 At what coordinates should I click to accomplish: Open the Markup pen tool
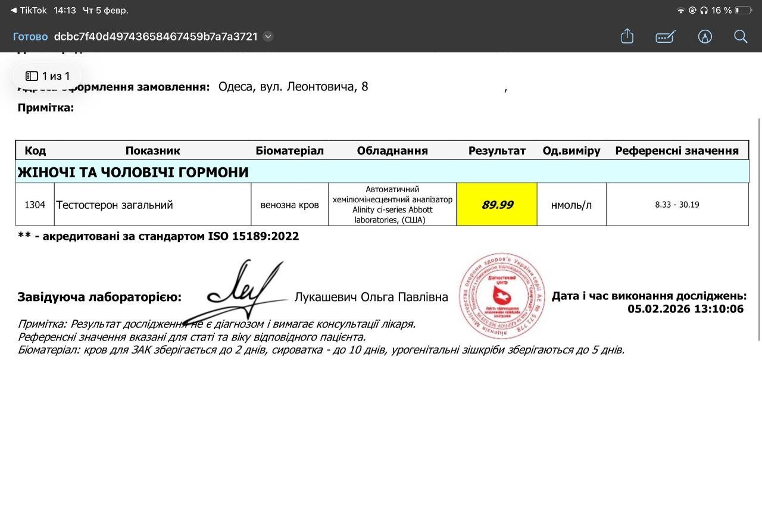tap(665, 36)
